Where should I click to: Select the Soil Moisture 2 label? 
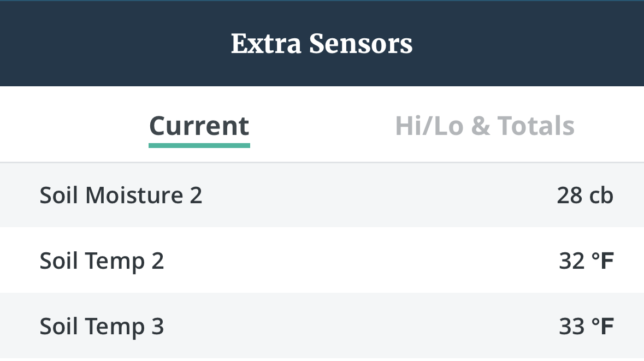click(121, 196)
